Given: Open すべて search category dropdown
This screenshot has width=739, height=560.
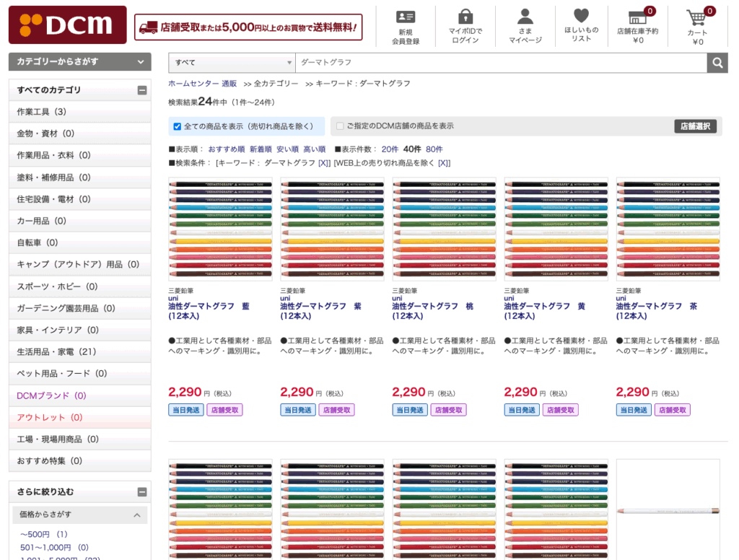Looking at the screenshot, I should pyautogui.click(x=232, y=63).
